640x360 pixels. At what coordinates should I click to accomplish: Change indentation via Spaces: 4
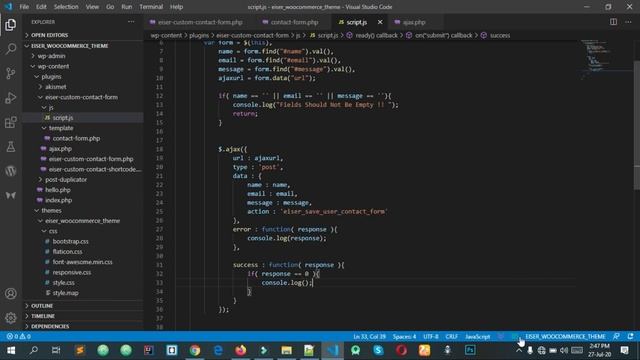(x=404, y=336)
